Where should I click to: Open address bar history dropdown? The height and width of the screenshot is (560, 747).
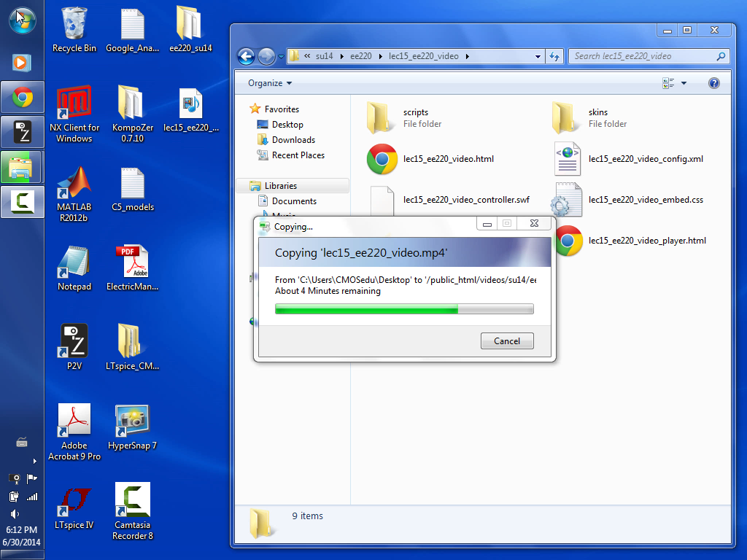538,56
